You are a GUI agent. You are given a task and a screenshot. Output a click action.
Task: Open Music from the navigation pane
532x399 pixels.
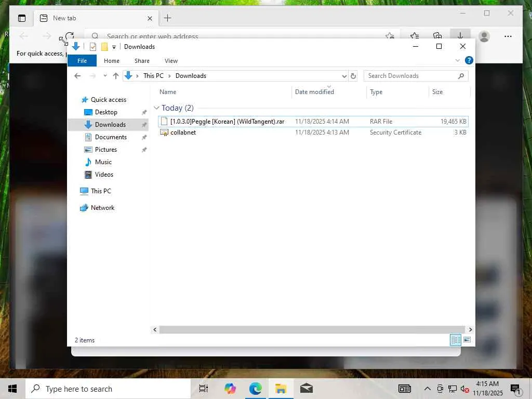click(103, 162)
